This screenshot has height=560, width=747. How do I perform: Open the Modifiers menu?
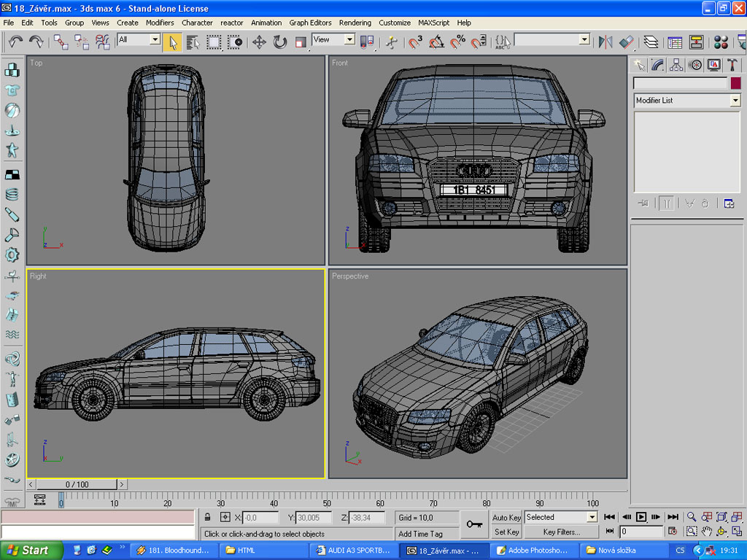pyautogui.click(x=160, y=23)
